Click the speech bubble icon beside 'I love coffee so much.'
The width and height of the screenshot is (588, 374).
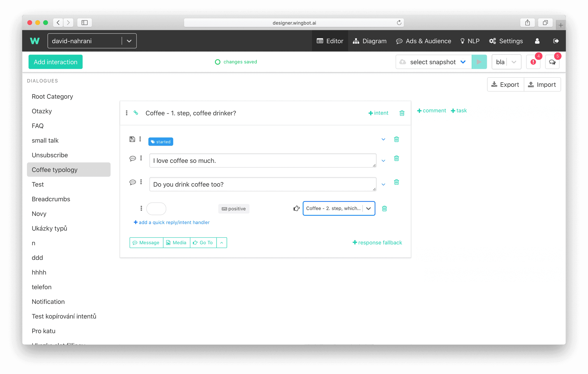click(133, 158)
